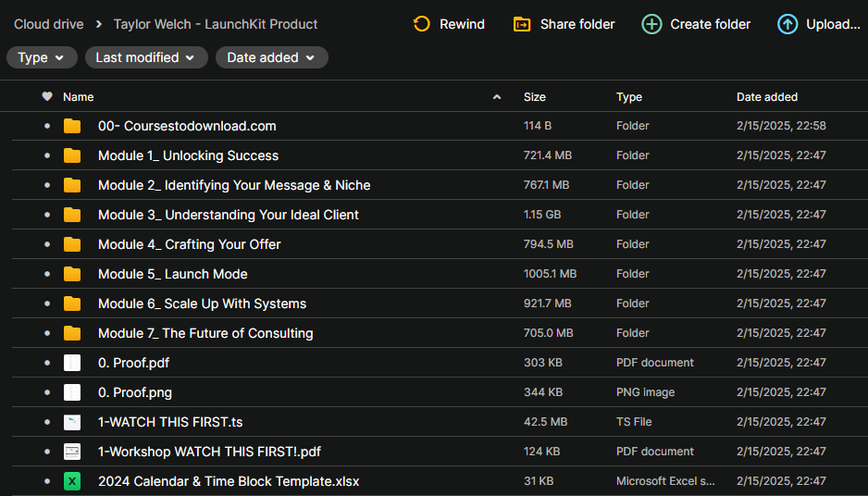Select the 1-Workshop WATCH THIS FIRST!.pdf file name
Viewport: 868px width, 496px height.
(x=209, y=452)
